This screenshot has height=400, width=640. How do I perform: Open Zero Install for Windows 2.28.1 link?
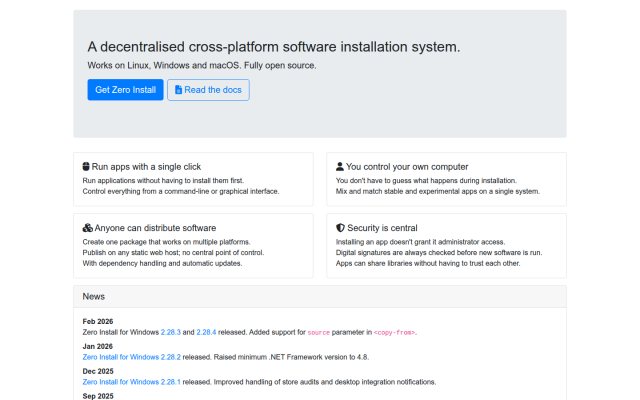pyautogui.click(x=131, y=382)
